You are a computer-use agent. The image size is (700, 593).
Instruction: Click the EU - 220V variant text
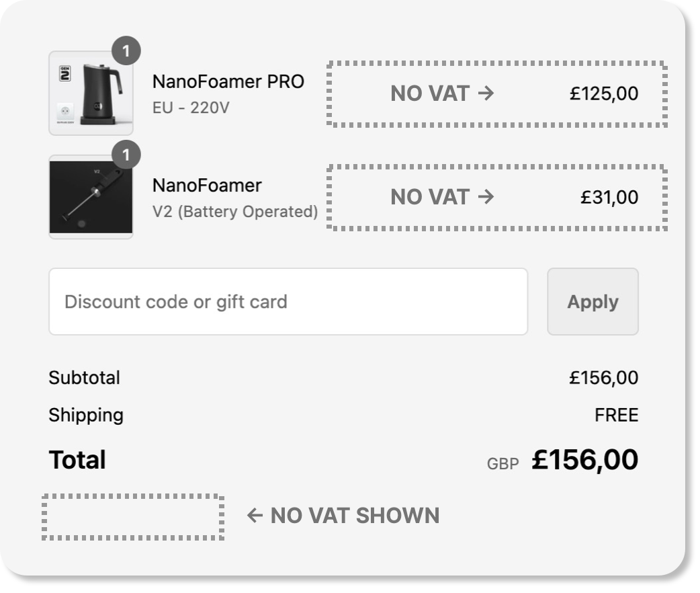coord(191,107)
